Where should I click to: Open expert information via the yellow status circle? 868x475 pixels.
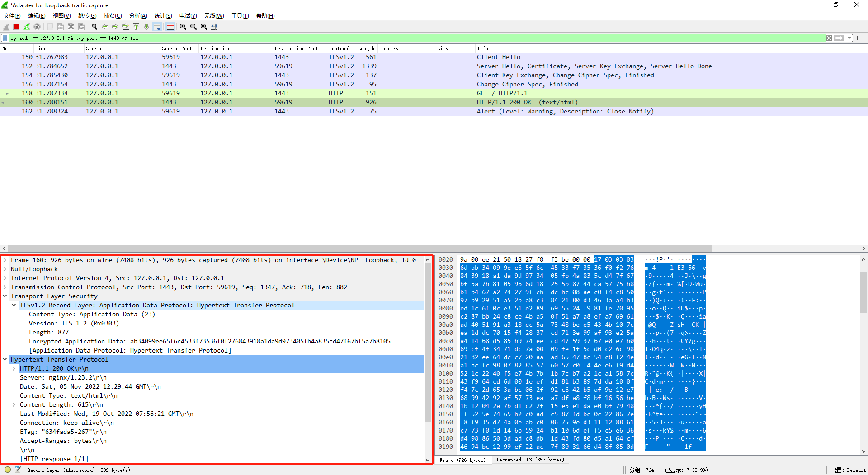[8, 470]
